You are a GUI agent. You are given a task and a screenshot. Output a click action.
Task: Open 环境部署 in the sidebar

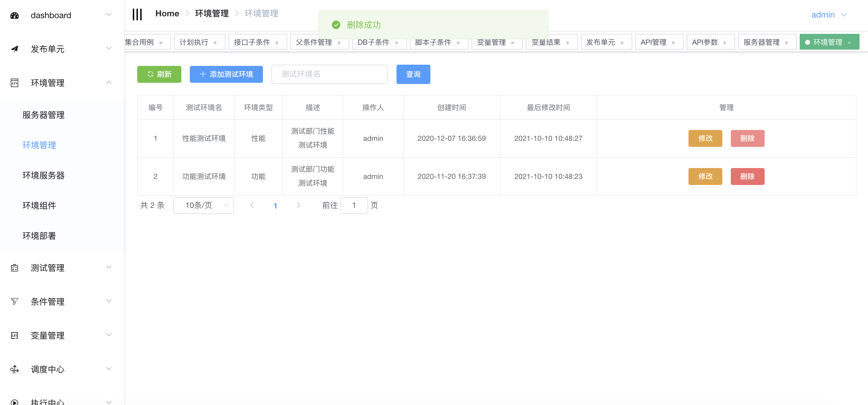tap(39, 236)
